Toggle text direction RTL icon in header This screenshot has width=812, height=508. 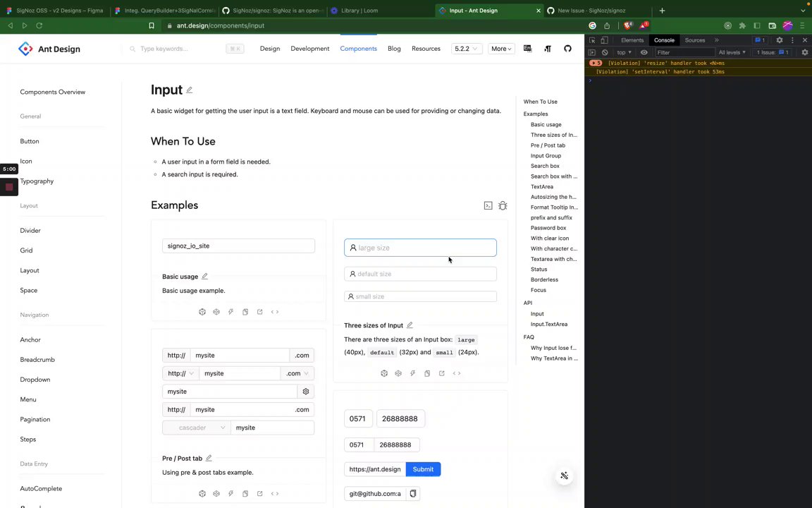(x=548, y=49)
